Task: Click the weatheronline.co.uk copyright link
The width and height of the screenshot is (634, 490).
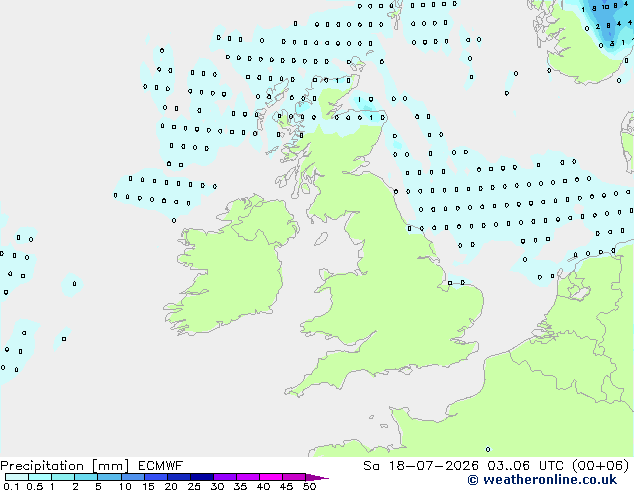Action: pos(542,480)
